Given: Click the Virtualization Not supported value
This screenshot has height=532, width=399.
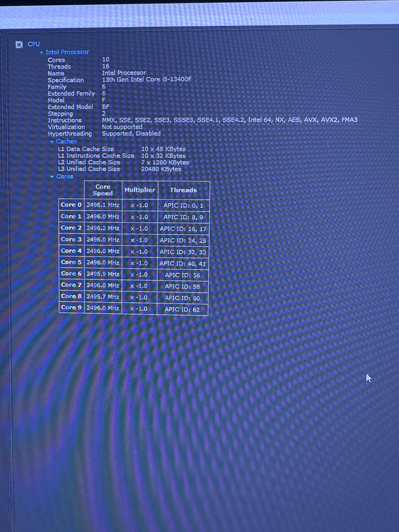Looking at the screenshot, I should [x=122, y=127].
